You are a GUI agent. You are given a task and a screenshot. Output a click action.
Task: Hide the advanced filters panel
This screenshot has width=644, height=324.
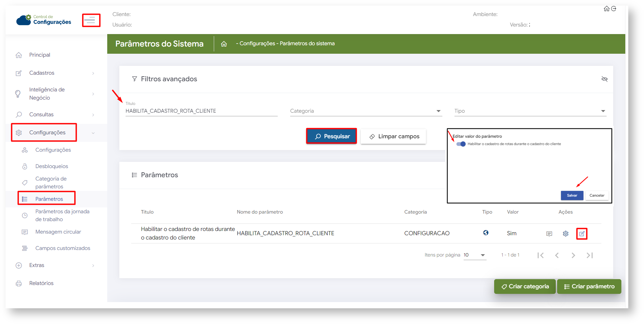coord(604,79)
